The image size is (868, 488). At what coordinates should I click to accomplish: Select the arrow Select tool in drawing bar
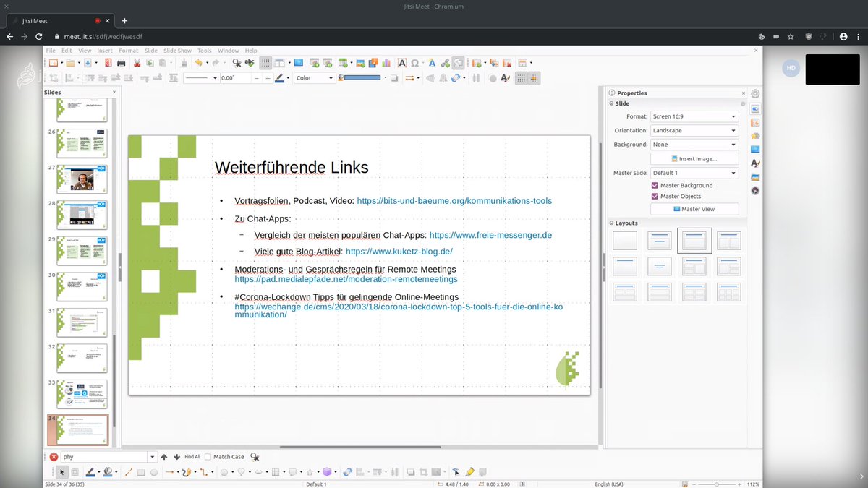62,472
